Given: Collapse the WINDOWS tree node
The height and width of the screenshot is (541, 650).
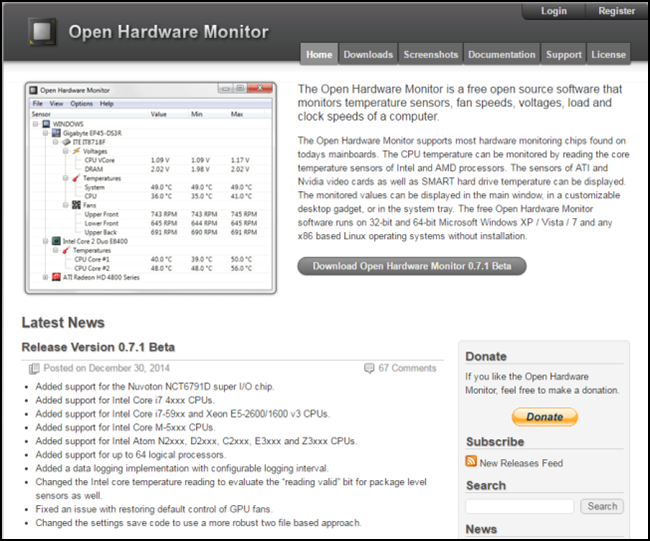Looking at the screenshot, I should pos(36,124).
